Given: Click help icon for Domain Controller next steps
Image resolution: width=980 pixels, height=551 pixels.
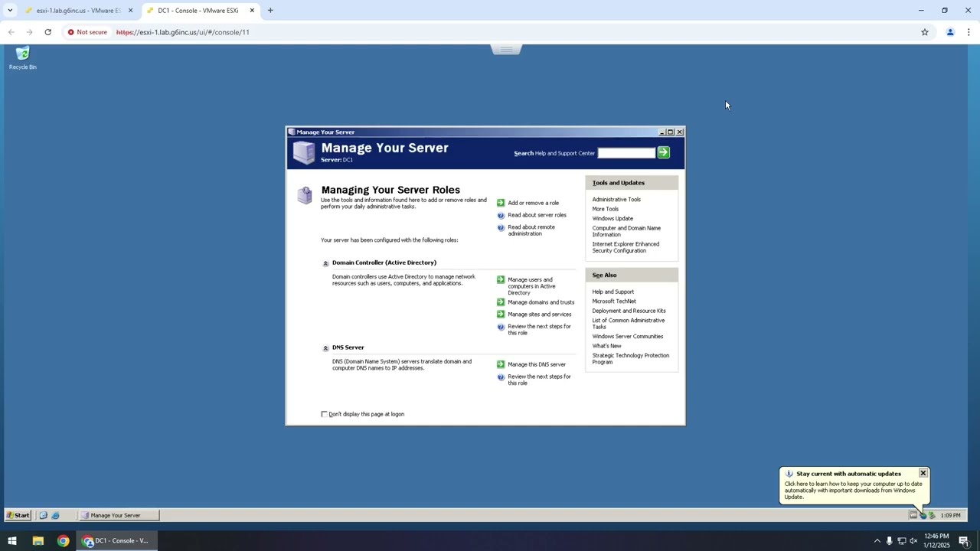Looking at the screenshot, I should coord(501,328).
